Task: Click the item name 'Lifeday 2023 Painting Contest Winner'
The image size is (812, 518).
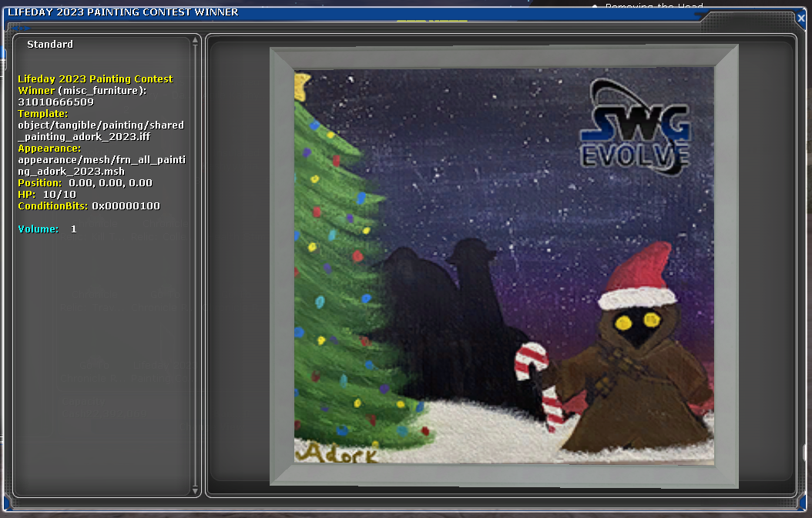Action: click(96, 85)
